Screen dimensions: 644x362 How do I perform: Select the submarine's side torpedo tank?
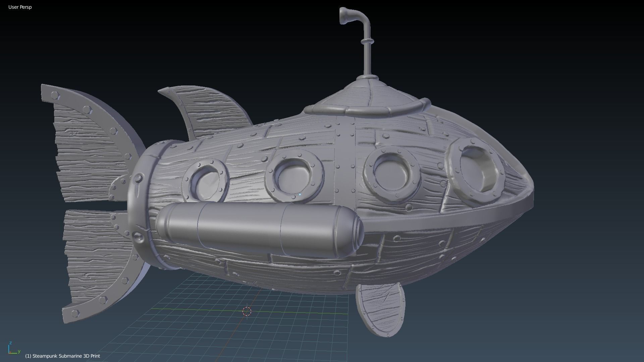(x=260, y=230)
